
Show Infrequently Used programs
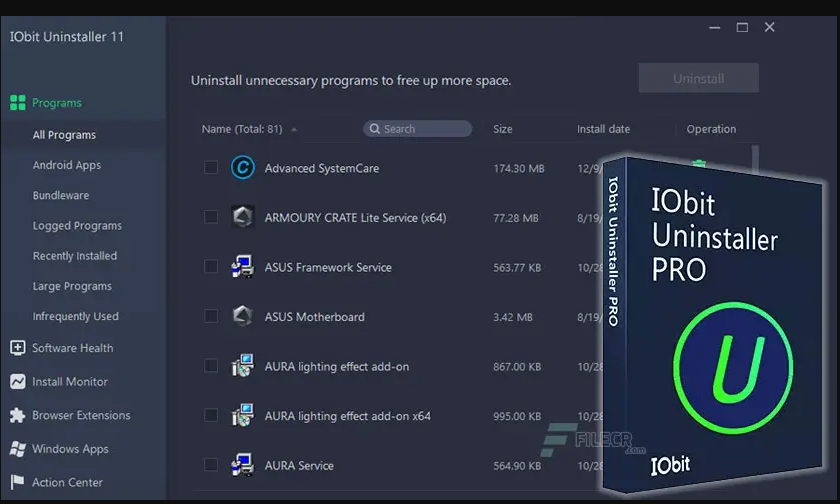(x=76, y=317)
